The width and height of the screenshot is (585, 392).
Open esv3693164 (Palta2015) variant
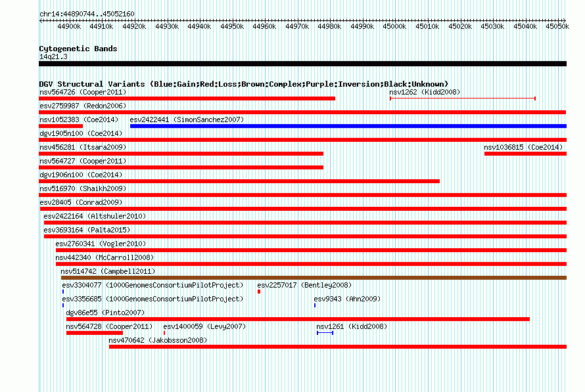tap(87, 230)
